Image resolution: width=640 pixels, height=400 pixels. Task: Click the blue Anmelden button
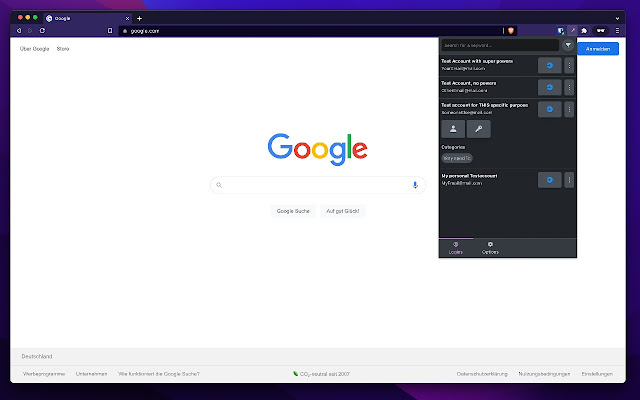click(x=598, y=49)
